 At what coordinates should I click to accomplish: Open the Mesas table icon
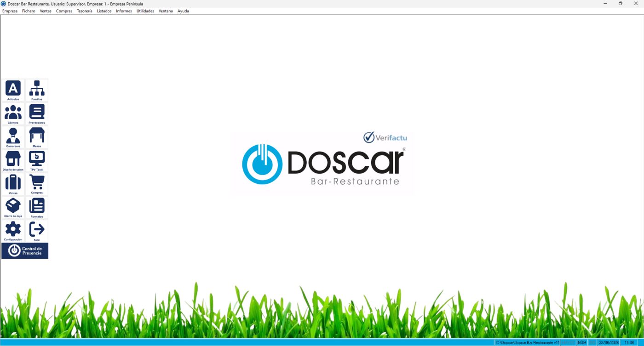coord(37,137)
